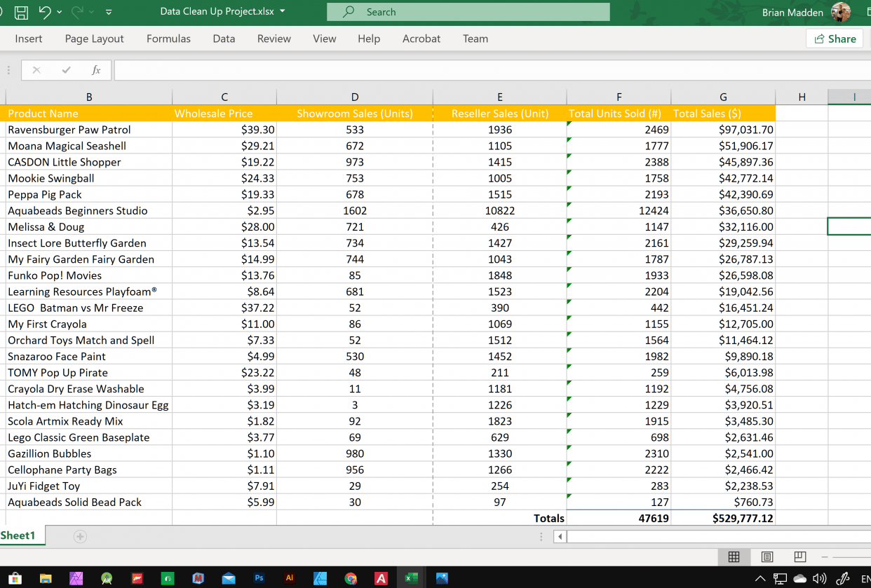The height and width of the screenshot is (588, 871).
Task: Switch to Page Break Preview view
Action: click(800, 557)
